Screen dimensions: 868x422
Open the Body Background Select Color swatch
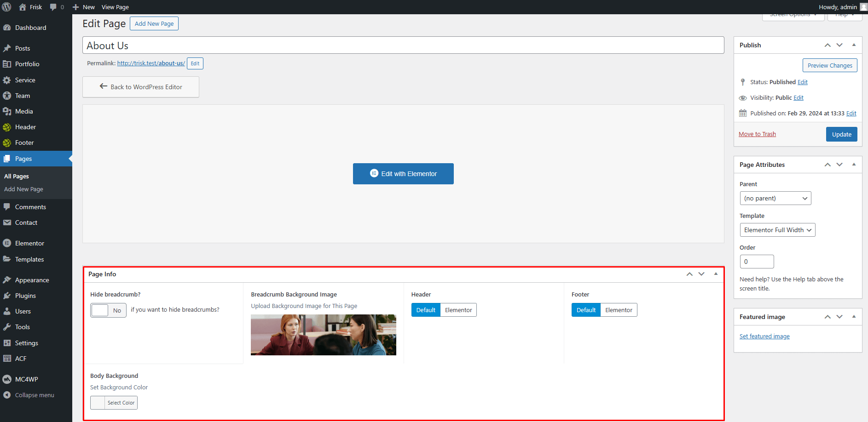[x=98, y=403]
